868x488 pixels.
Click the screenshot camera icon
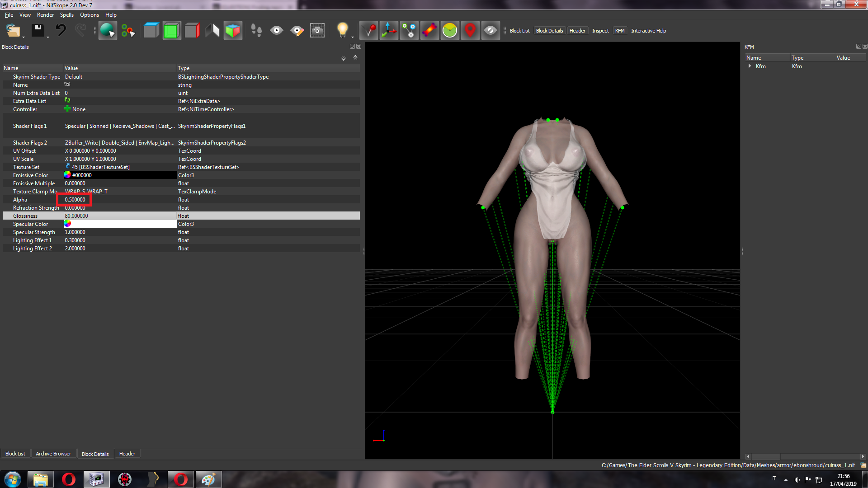point(317,31)
